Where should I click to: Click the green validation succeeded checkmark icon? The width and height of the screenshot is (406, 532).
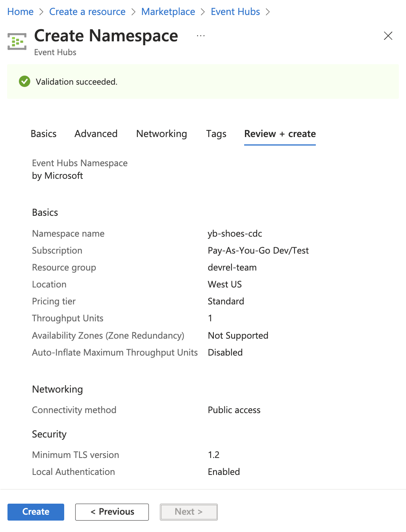coord(24,82)
